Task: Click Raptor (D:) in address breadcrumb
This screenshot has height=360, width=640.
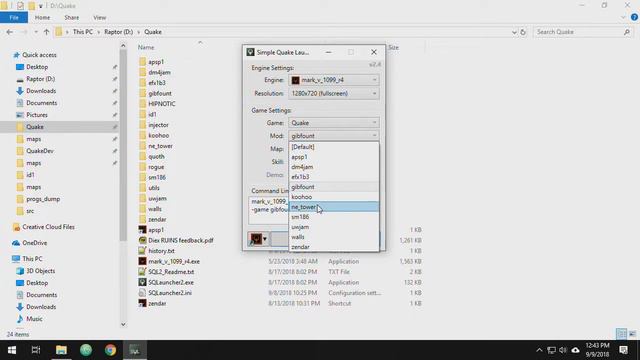Action: tap(118, 32)
